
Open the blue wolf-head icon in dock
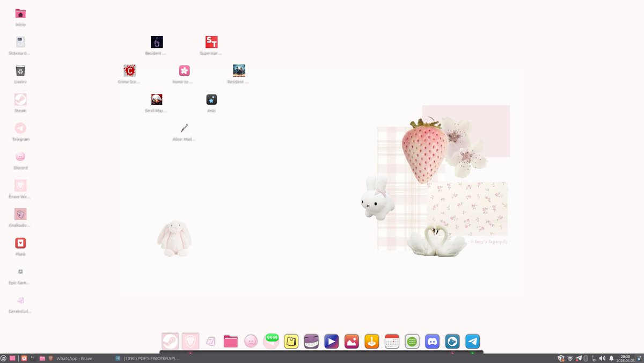[x=452, y=341]
